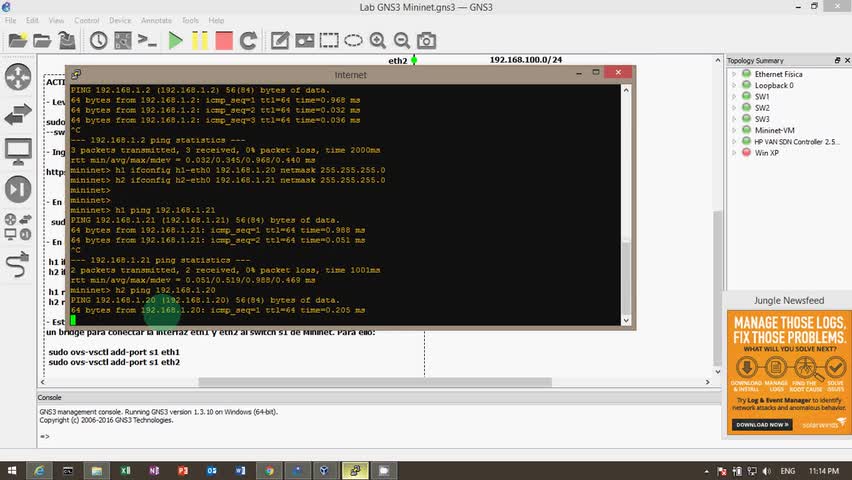The height and width of the screenshot is (480, 852).
Task: Open console to all devices
Action: 147,40
